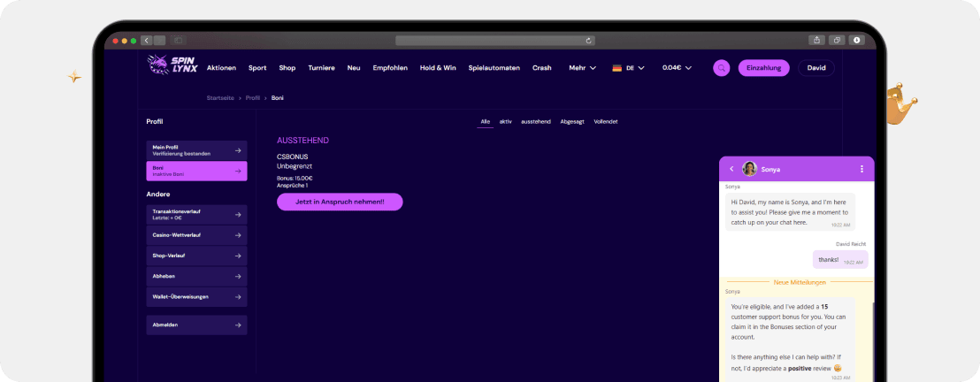The width and height of the screenshot is (980, 382).
Task: Open Abheben sidebar item
Action: point(196,277)
